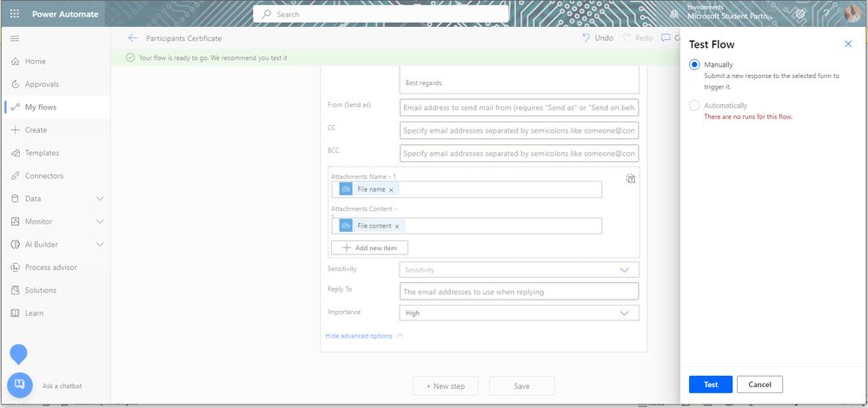868x408 pixels.
Task: Expand the Monitor menu chevron
Action: tap(100, 221)
